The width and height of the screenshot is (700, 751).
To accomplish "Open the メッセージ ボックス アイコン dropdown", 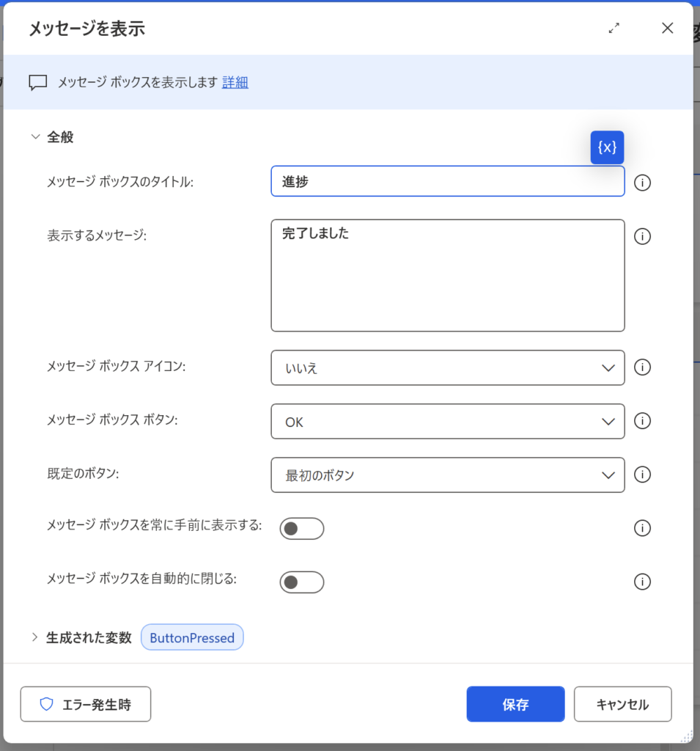I will pos(447,367).
